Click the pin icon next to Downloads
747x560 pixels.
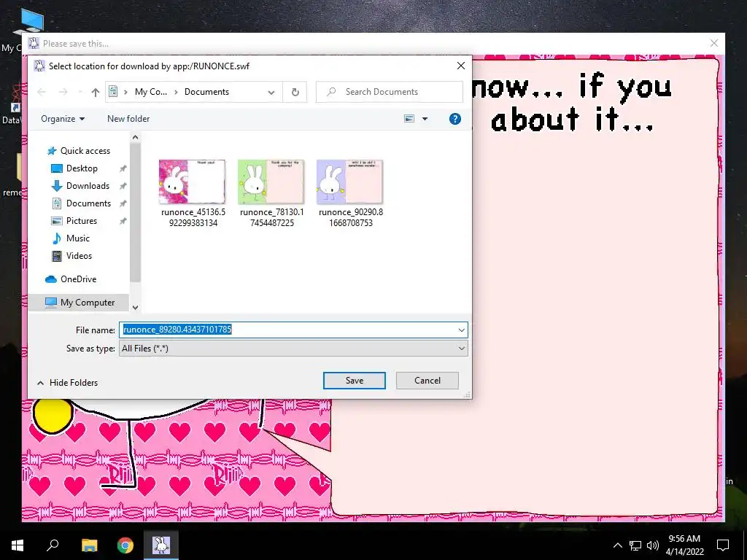[123, 186]
